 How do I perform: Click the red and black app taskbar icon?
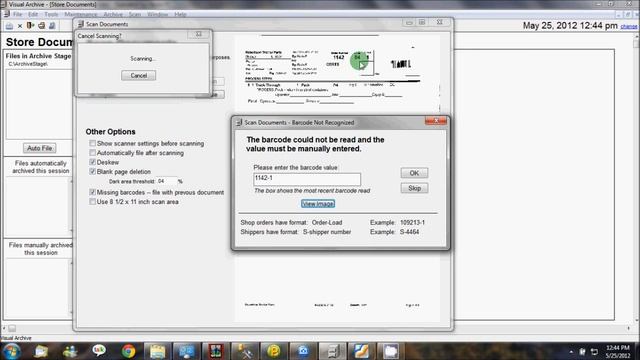tap(216, 351)
